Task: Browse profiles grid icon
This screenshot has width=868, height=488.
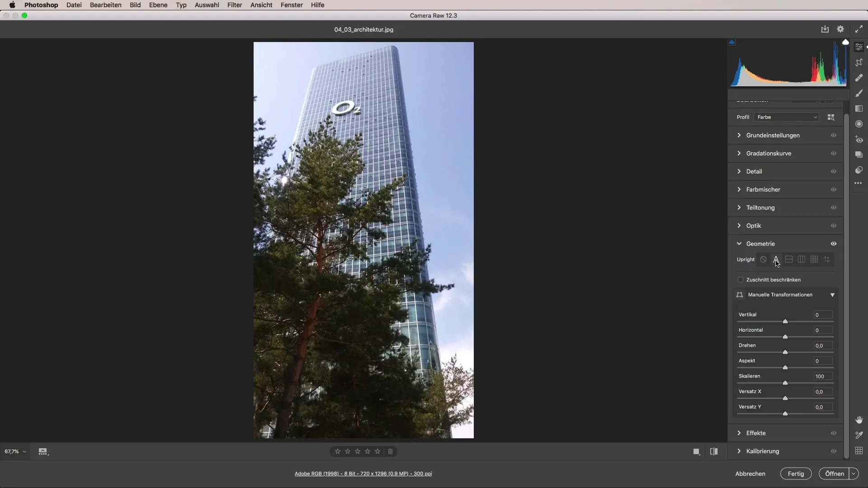Action: [x=831, y=117]
